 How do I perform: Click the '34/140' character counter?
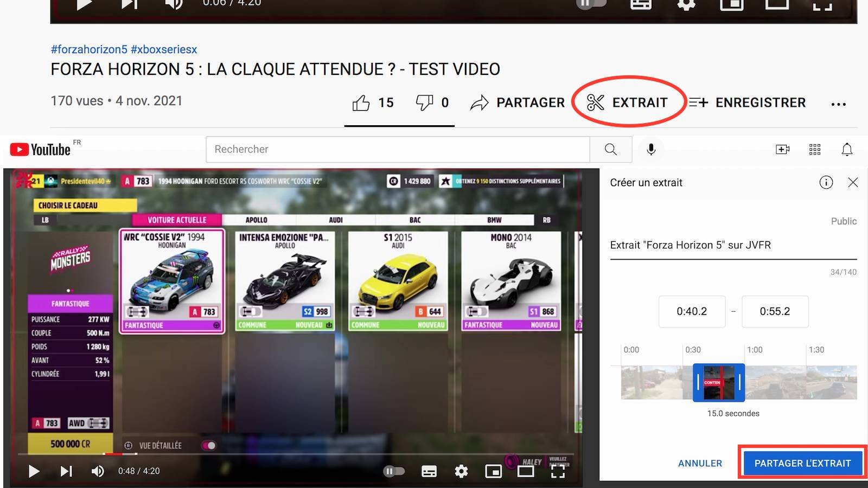(x=843, y=272)
